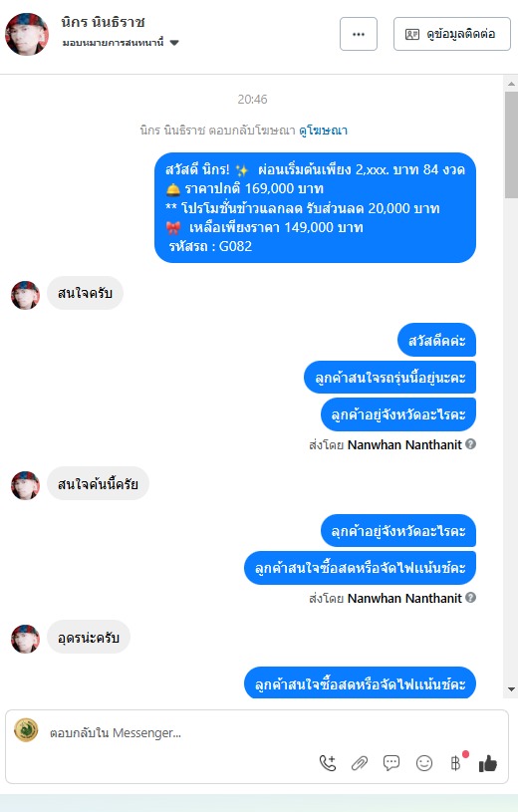Click the baht payment request icon
Viewport: 518px width, 812px height.
[x=456, y=763]
